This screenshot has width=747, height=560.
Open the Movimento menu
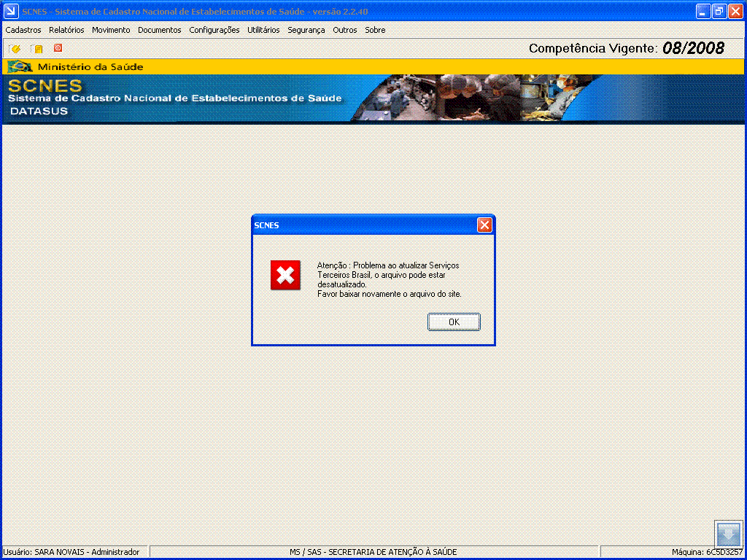[110, 30]
